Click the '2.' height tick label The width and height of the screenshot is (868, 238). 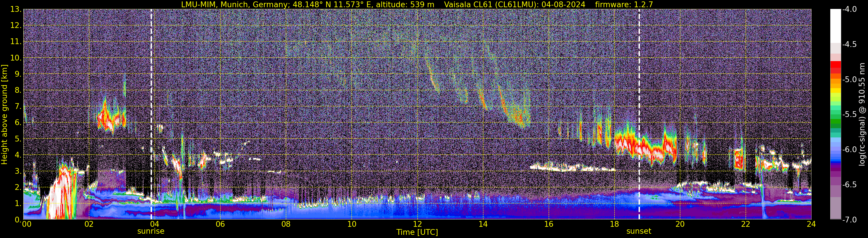(18, 188)
